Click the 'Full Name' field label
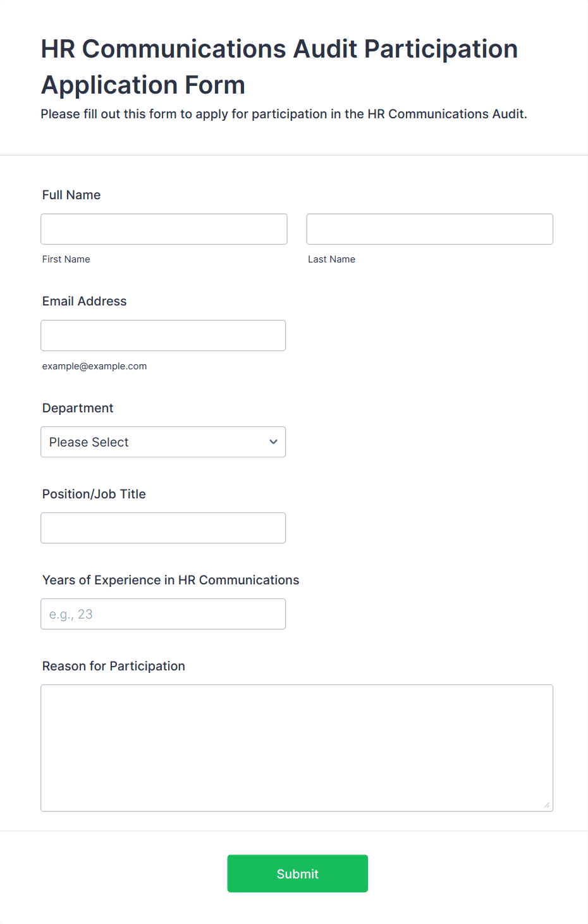Screen dimensions: 588x924 [71, 195]
